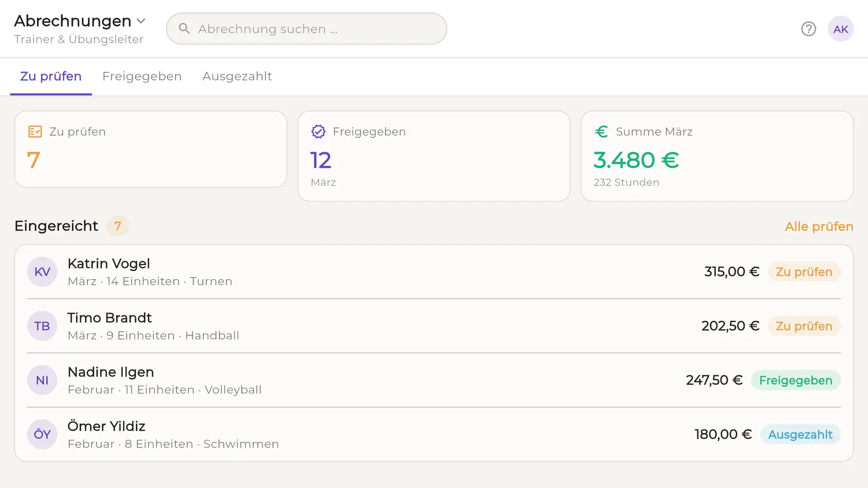Click Freigegeben badge for Nadine Ilgen
Screen dimensions: 868x488
(x=796, y=380)
